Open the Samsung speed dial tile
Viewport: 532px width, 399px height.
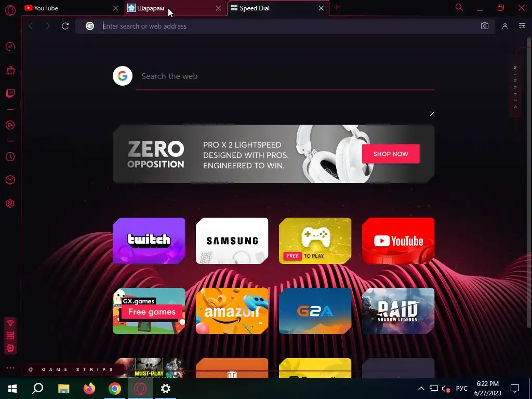pyautogui.click(x=232, y=241)
